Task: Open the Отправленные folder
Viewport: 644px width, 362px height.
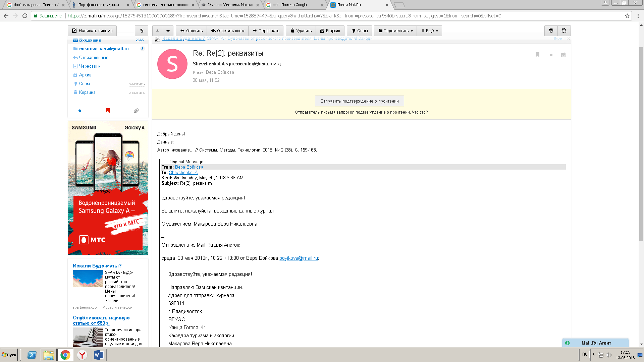Action: [94, 58]
